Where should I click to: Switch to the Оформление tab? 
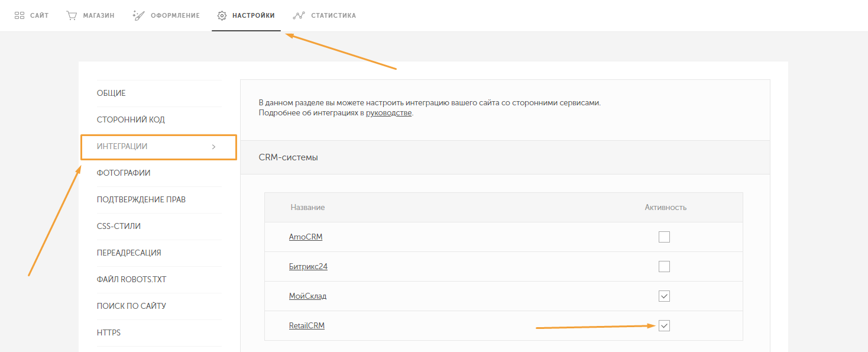pos(175,15)
